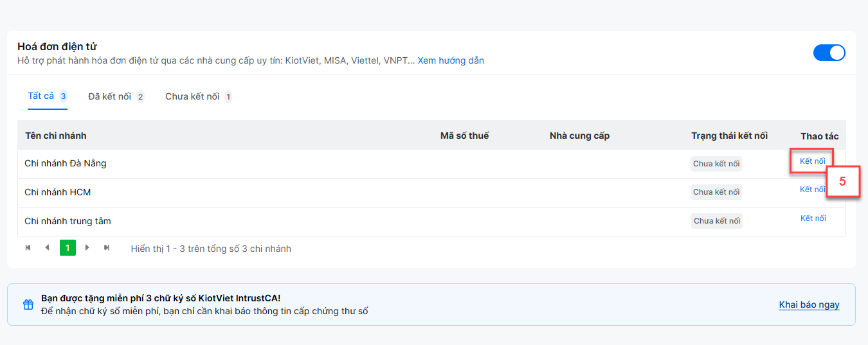This screenshot has height=345, width=868.
Task: Select the Chi nhánh HCM row
Action: (x=431, y=193)
